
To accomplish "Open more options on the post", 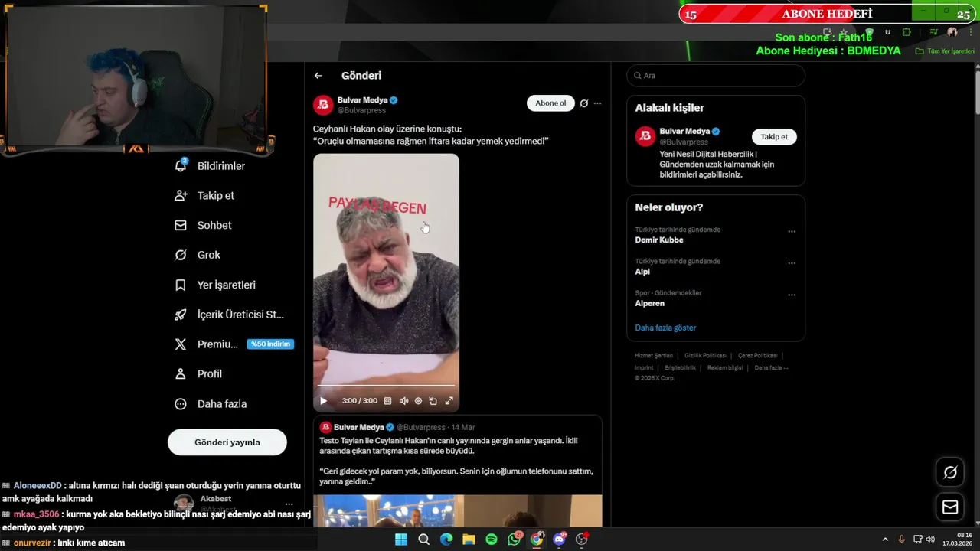I will (x=598, y=103).
